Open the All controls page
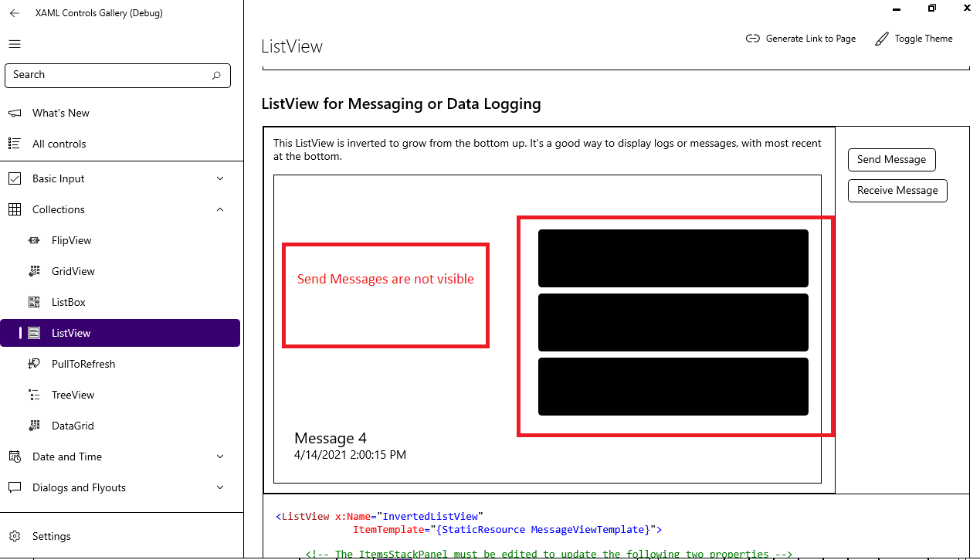Viewport: 980px width, 560px height. 120,144
